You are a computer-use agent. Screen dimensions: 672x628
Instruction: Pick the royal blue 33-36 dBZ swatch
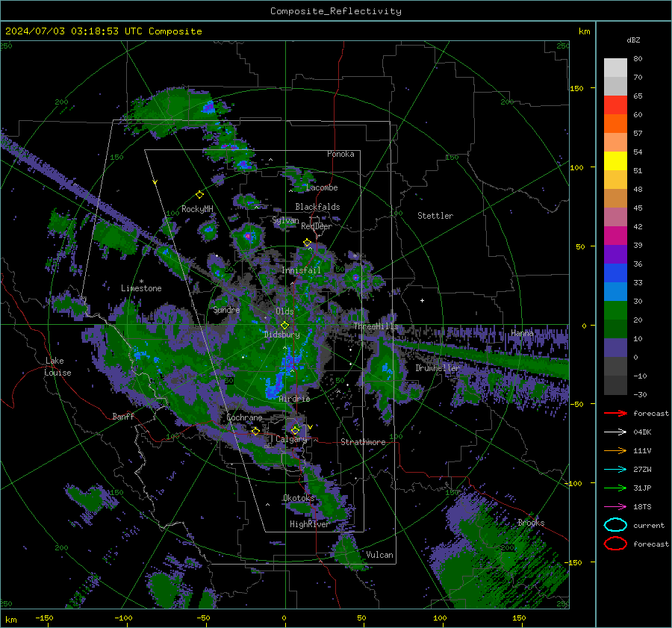point(615,273)
